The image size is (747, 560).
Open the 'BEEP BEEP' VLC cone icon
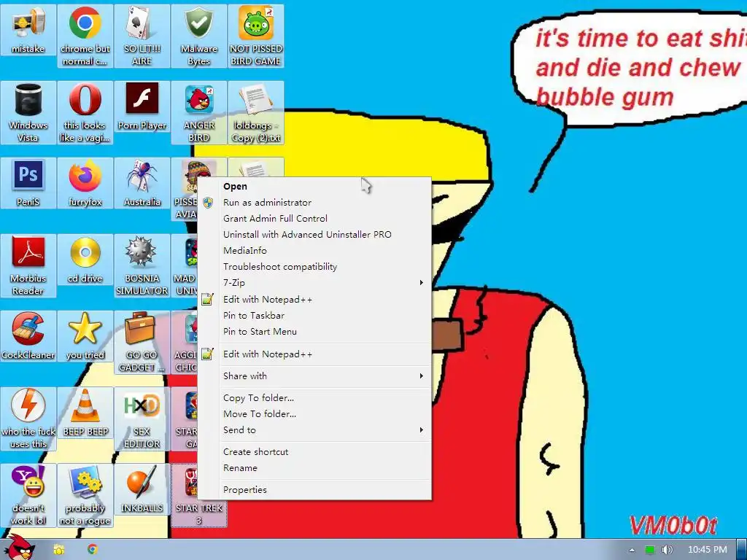tap(85, 413)
